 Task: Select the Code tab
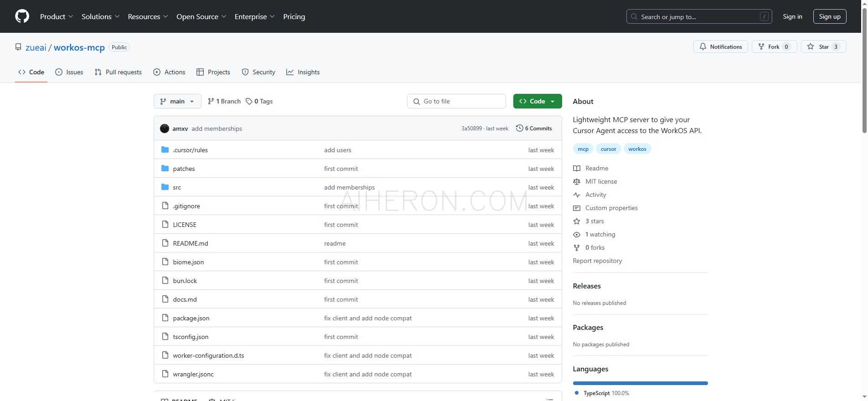[x=31, y=72]
